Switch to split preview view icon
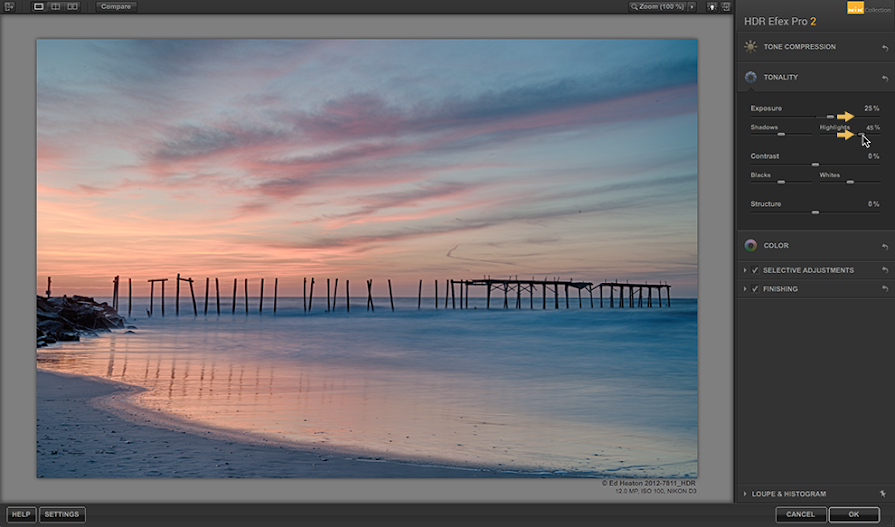Image resolution: width=895 pixels, height=527 pixels. pyautogui.click(x=55, y=7)
